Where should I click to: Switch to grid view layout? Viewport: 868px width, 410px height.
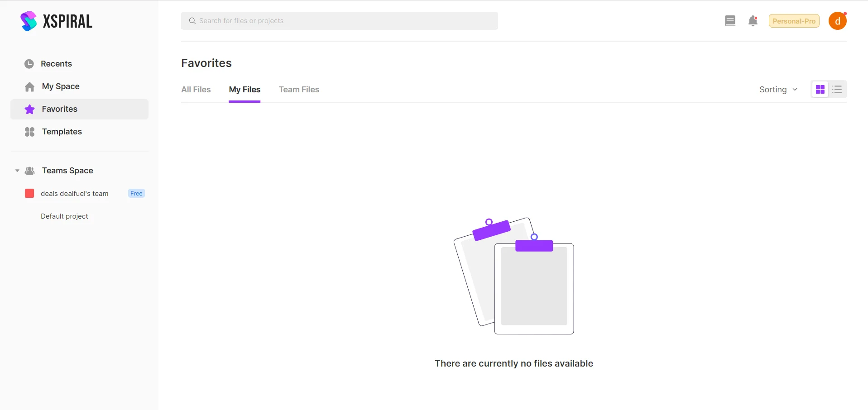pos(820,90)
